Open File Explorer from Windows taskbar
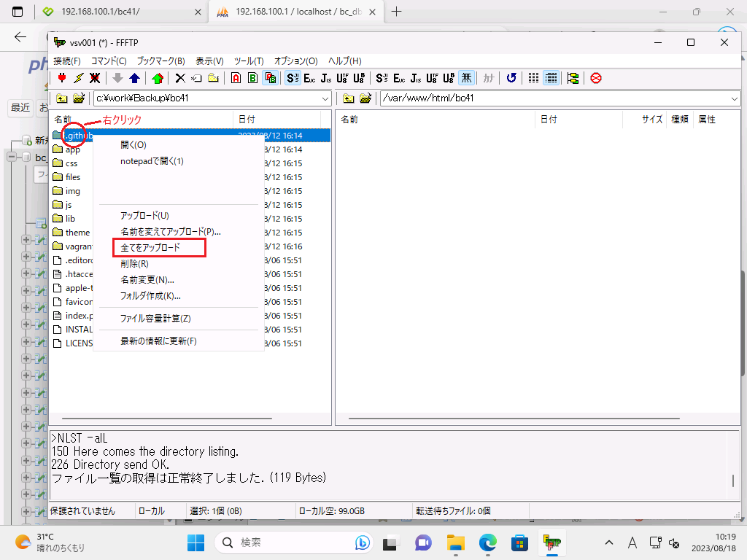The image size is (747, 560). tap(456, 542)
